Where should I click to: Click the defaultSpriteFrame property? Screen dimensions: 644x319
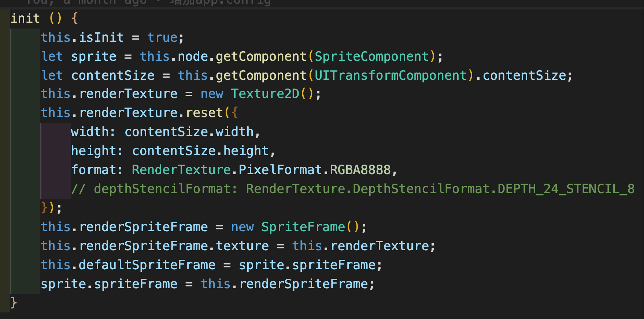(x=147, y=265)
